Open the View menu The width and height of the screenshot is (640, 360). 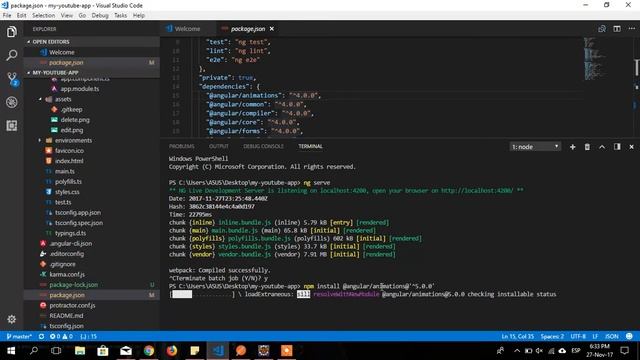67,16
